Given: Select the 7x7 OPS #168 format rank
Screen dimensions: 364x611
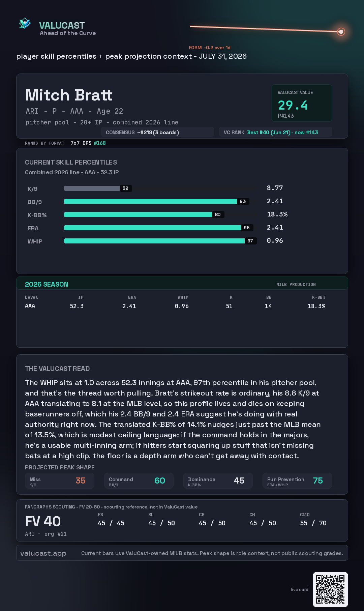Looking at the screenshot, I should pos(88,143).
